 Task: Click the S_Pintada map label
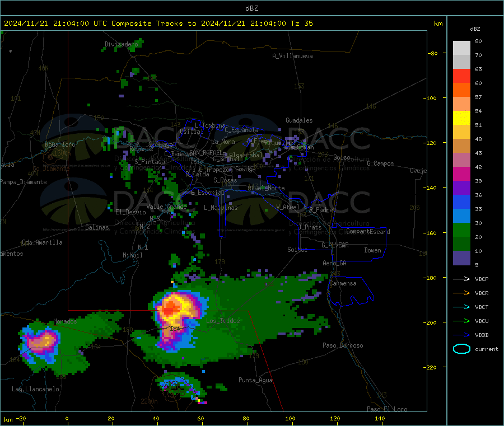pos(150,162)
